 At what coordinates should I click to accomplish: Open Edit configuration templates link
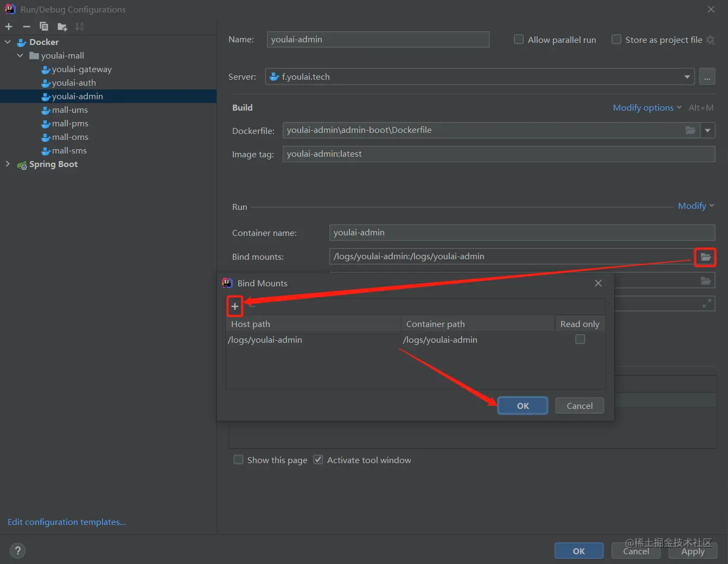point(67,522)
